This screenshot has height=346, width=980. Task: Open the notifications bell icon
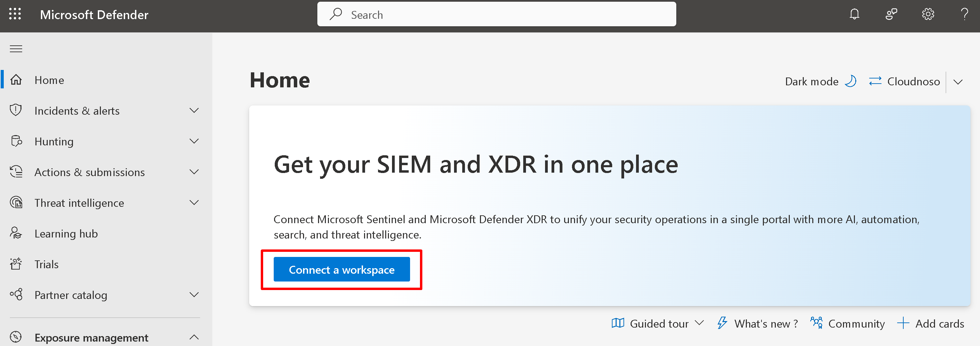coord(855,14)
